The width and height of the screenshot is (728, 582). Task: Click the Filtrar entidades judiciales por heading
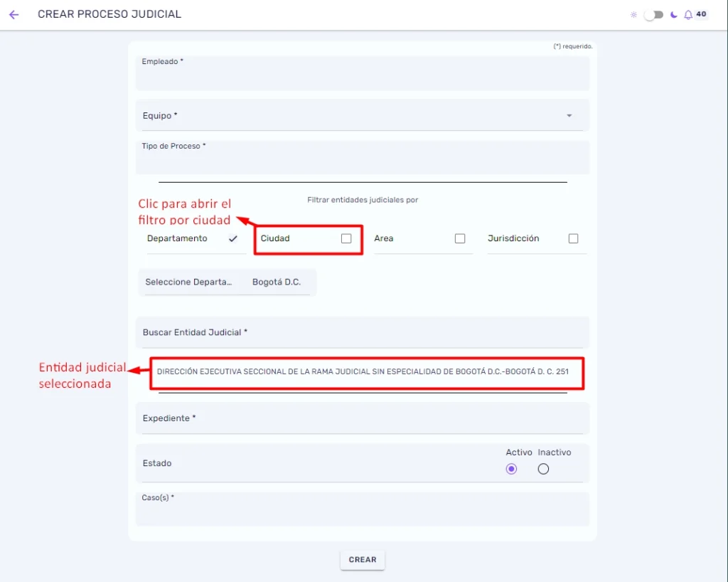363,200
